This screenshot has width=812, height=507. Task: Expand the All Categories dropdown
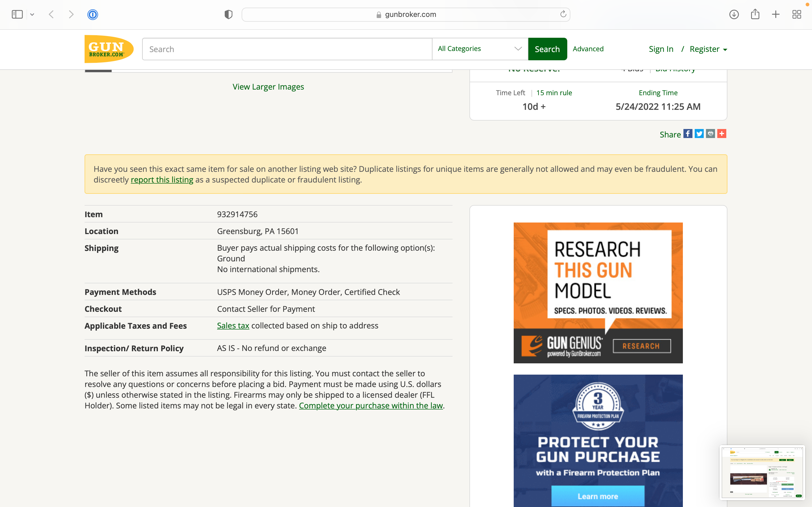coord(480,49)
